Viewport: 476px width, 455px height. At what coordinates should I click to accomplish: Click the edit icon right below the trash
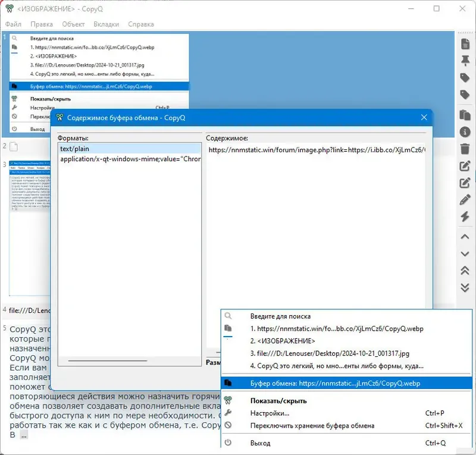click(x=465, y=166)
